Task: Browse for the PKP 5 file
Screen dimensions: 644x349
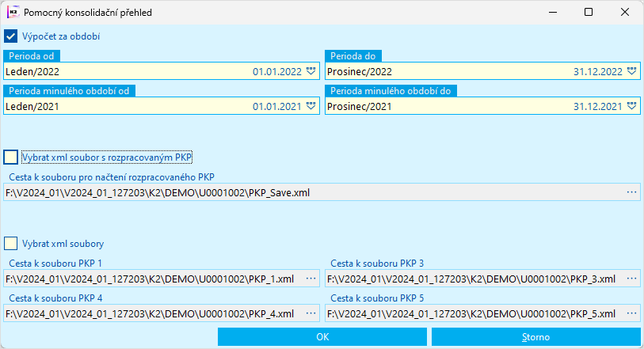Action: tap(631, 313)
